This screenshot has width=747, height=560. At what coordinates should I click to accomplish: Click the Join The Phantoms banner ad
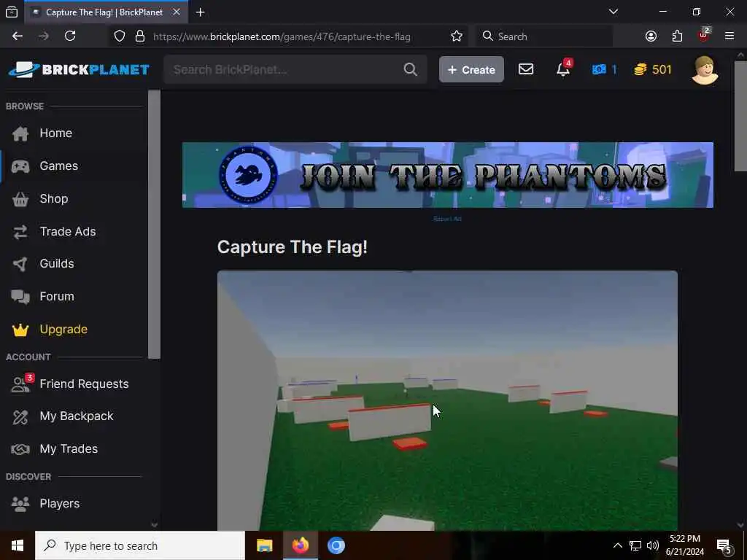[448, 175]
